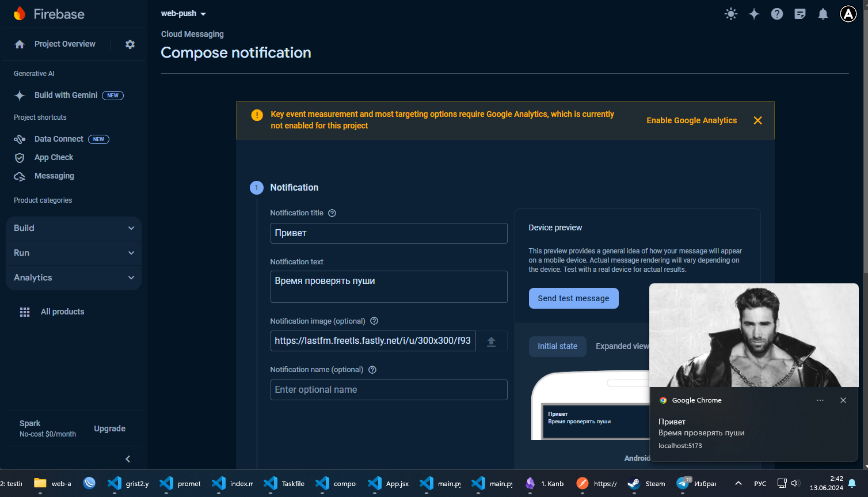This screenshot has width=868, height=497.
Task: Show hidden system tray icons
Action: point(738,484)
